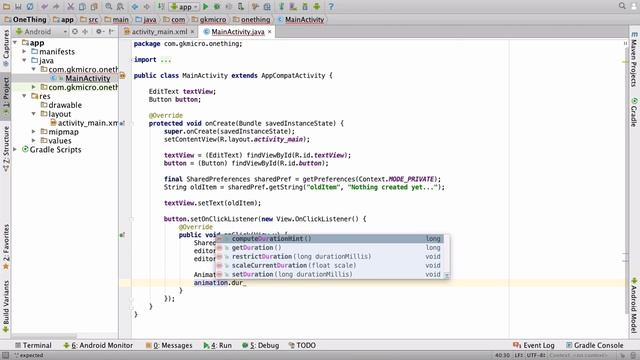640x360 pixels.
Task: Choose computeDurationHint() suggestion
Action: point(330,239)
